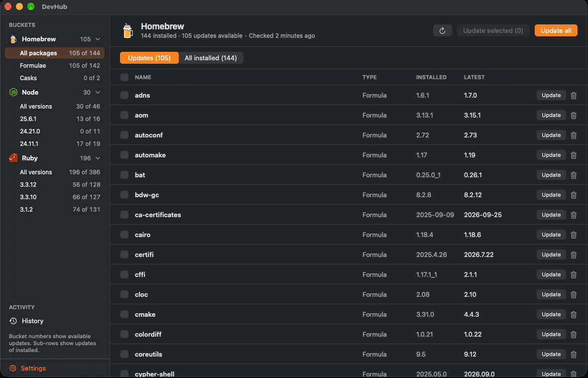
Task: Click the large Homebrew logo in header
Action: pos(128,31)
